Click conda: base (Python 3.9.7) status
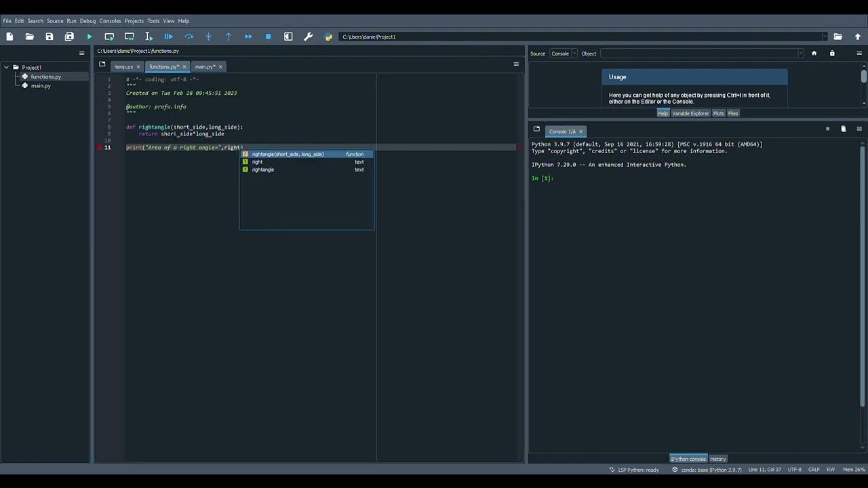The height and width of the screenshot is (488, 868). [x=706, y=470]
